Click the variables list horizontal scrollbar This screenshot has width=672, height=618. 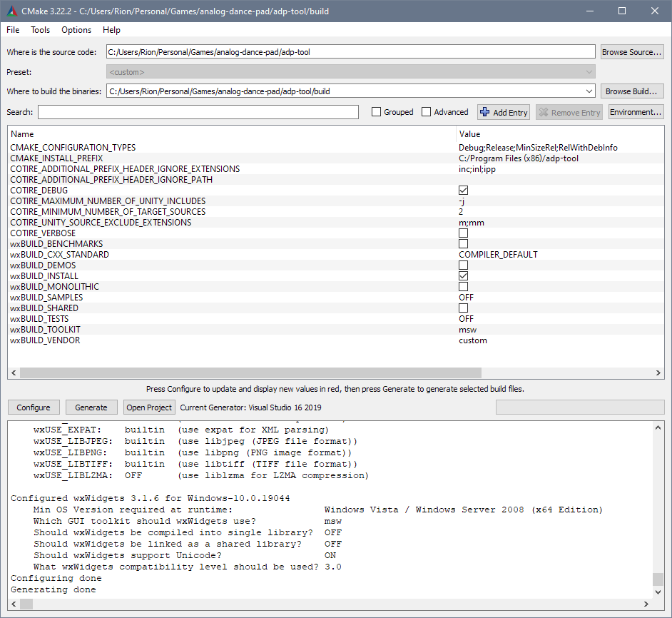point(250,373)
